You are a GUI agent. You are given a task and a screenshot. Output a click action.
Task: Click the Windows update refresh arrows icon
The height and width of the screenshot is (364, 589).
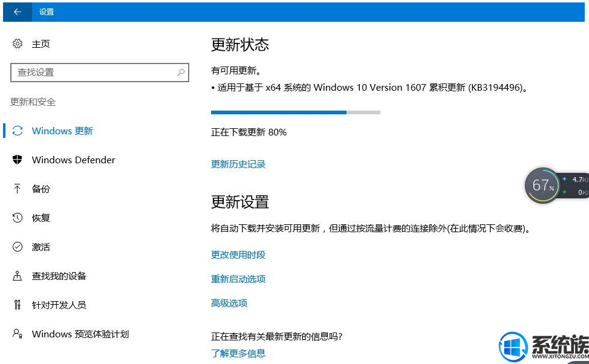tap(18, 131)
